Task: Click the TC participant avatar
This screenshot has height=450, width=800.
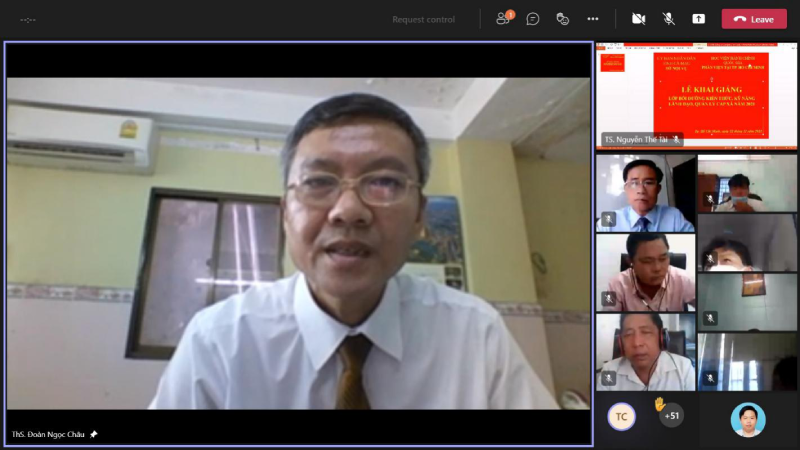Action: click(x=621, y=416)
